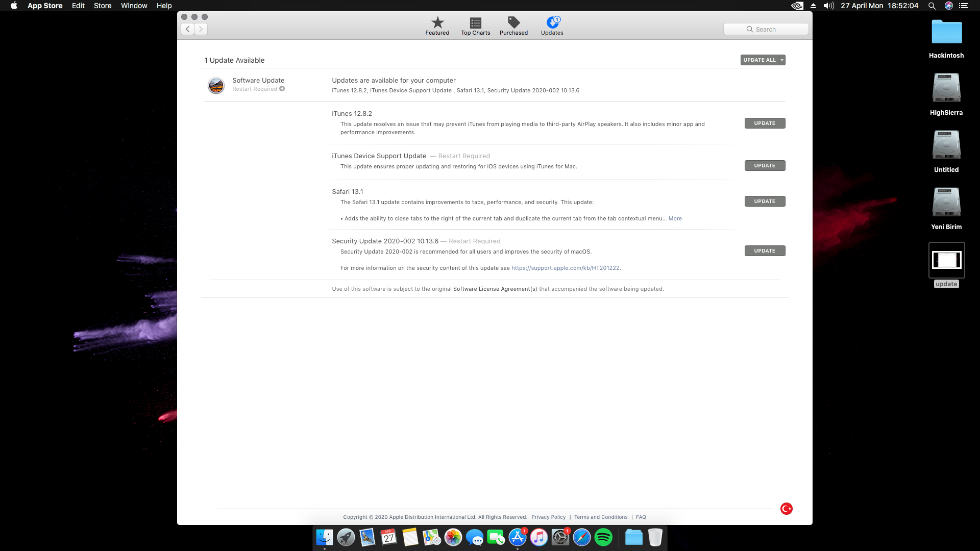Click the Restart Required info arrow
The height and width of the screenshot is (551, 980).
click(x=282, y=89)
